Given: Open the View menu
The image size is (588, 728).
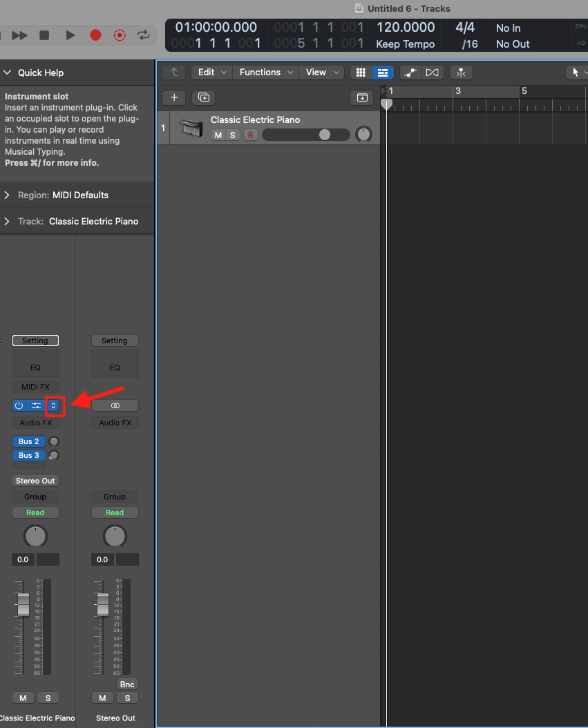Looking at the screenshot, I should point(316,72).
